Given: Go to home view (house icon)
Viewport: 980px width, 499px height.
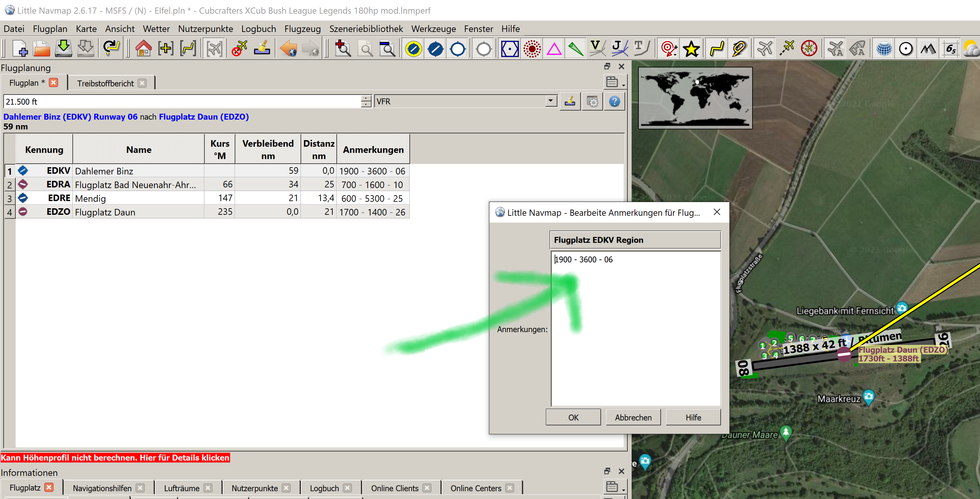Looking at the screenshot, I should pyautogui.click(x=143, y=49).
